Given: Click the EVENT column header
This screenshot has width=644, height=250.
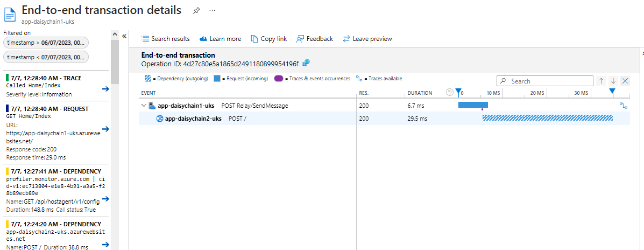Looking at the screenshot, I should pos(148,93).
